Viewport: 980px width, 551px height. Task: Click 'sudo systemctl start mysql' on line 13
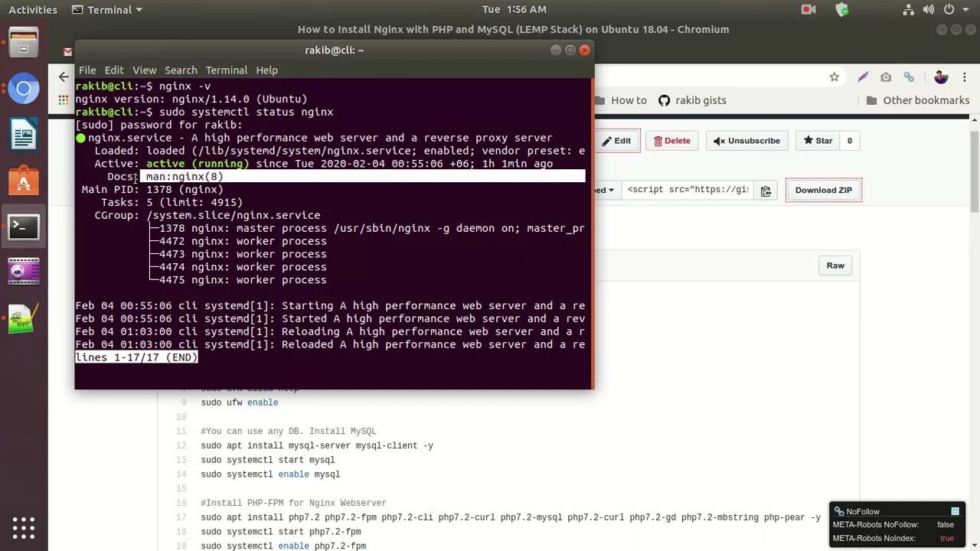[x=268, y=460]
